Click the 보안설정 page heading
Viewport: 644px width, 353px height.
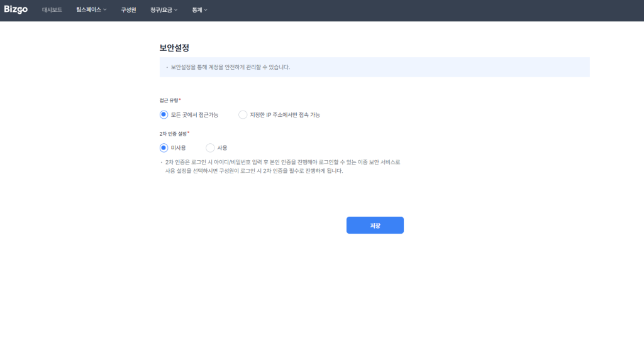point(174,48)
